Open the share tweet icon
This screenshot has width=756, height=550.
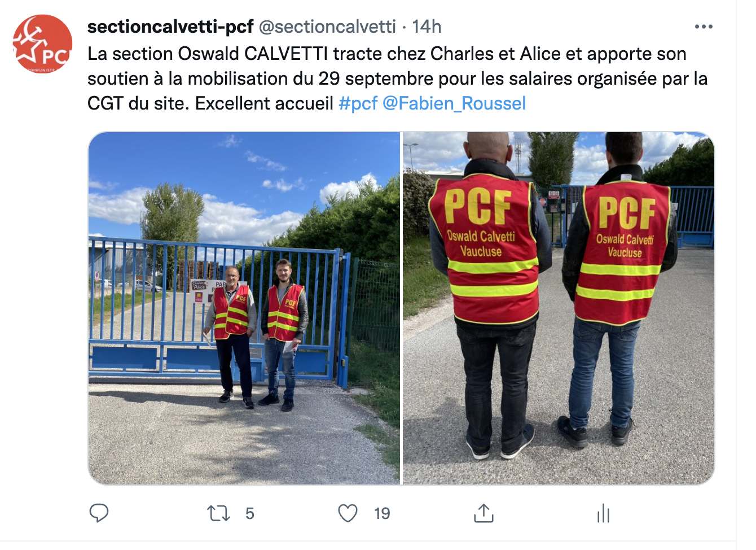click(484, 513)
